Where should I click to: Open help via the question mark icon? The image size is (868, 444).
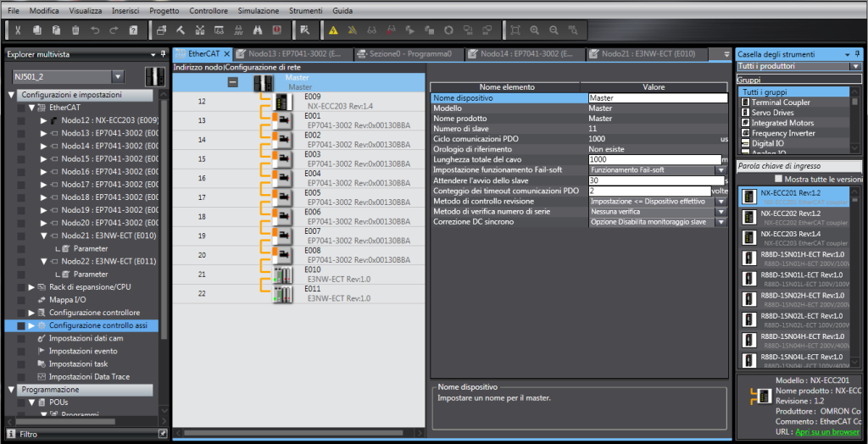click(x=133, y=31)
